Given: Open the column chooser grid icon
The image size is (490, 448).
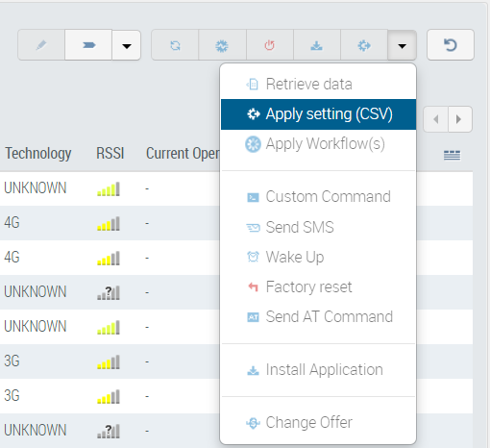Looking at the screenshot, I should click(452, 155).
